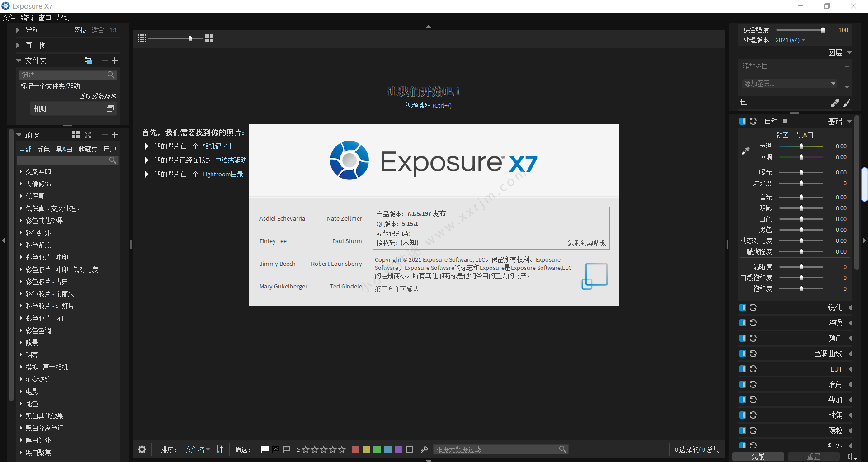Image resolution: width=868 pixels, height=462 pixels.
Task: Expand 我的照片在一个 Lightroom目录 option
Action: 146,174
